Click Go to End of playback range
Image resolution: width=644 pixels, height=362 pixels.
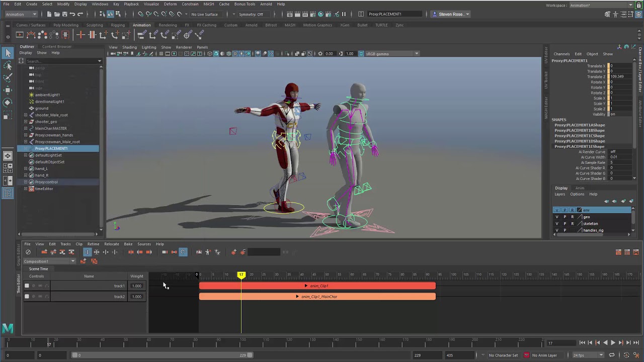coord(636,343)
